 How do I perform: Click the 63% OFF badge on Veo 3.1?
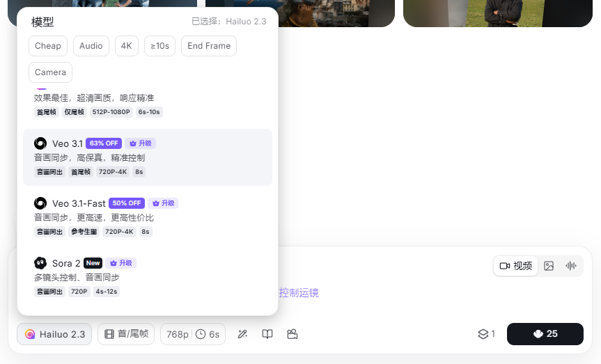(x=104, y=143)
